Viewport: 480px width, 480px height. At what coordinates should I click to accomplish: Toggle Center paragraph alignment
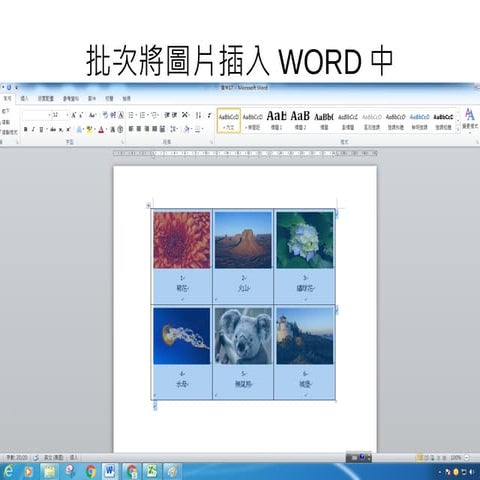[139, 129]
